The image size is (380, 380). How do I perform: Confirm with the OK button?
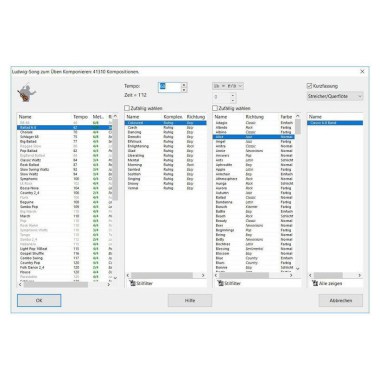pos(39,300)
